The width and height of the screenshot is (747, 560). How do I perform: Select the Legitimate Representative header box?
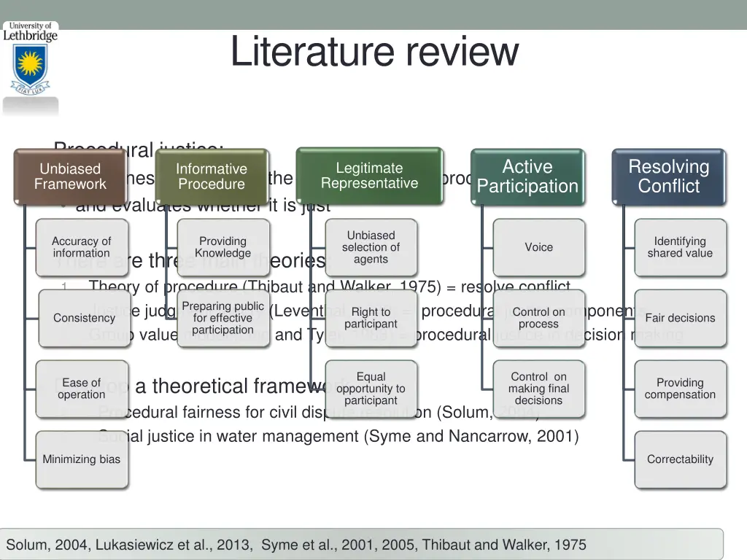tap(369, 176)
